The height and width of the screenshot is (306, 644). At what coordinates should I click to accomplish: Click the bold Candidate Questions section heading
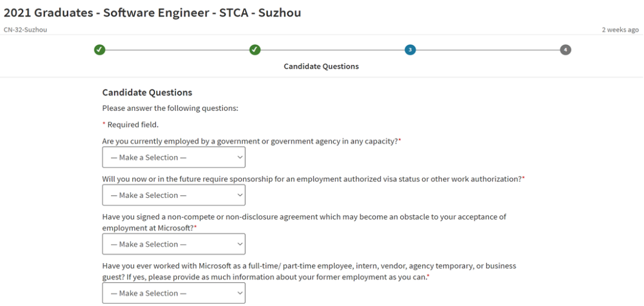(x=147, y=92)
